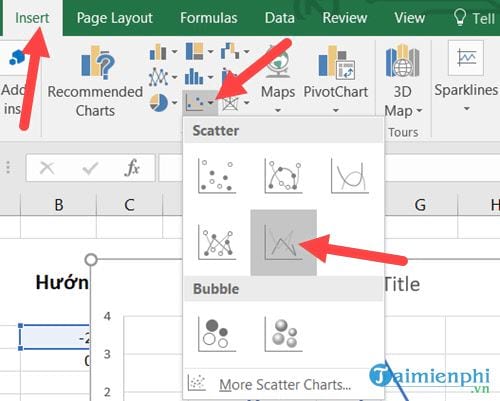
Task: Click the surface or radar chart icon
Action: [x=230, y=103]
